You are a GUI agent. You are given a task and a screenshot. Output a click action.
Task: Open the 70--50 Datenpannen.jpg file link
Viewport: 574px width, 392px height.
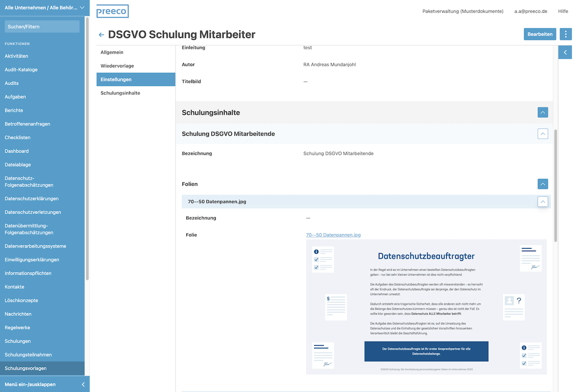tap(333, 235)
